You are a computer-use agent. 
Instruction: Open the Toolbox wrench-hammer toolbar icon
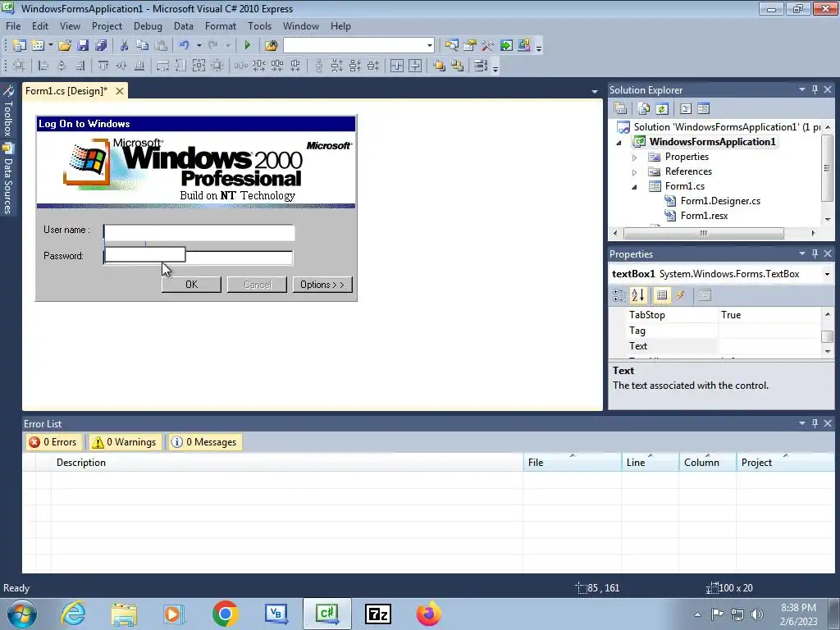(x=487, y=46)
